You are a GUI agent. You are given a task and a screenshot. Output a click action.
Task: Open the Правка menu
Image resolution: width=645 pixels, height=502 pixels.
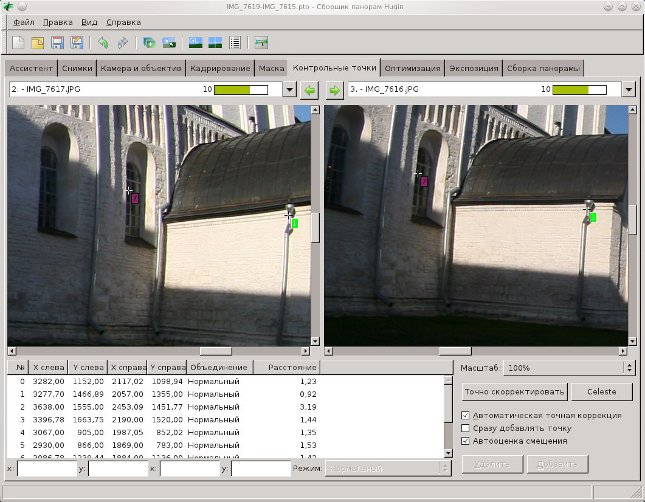(x=58, y=22)
